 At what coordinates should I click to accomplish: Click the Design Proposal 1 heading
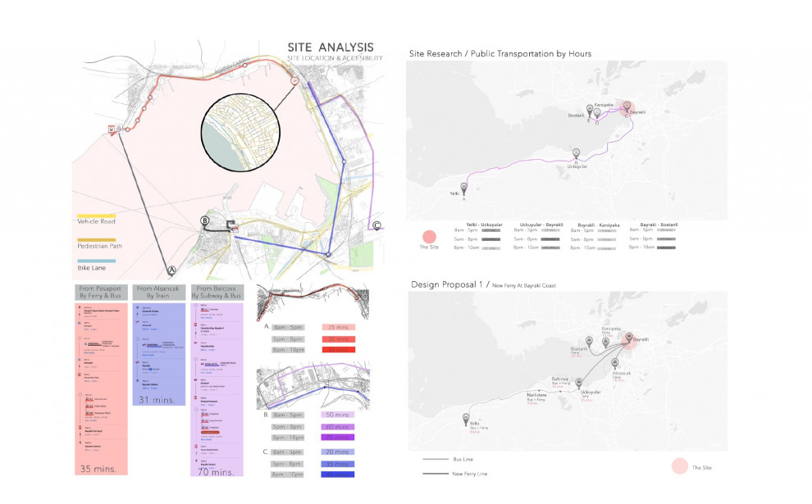[447, 284]
